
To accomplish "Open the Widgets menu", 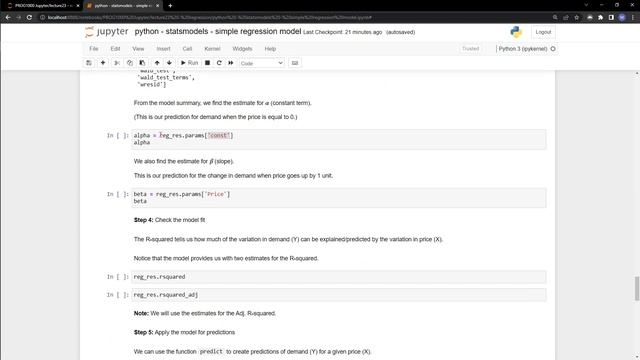I will pyautogui.click(x=242, y=49).
